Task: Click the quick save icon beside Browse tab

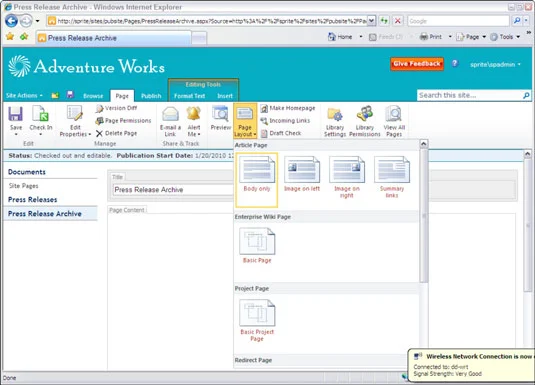Action: [x=70, y=95]
